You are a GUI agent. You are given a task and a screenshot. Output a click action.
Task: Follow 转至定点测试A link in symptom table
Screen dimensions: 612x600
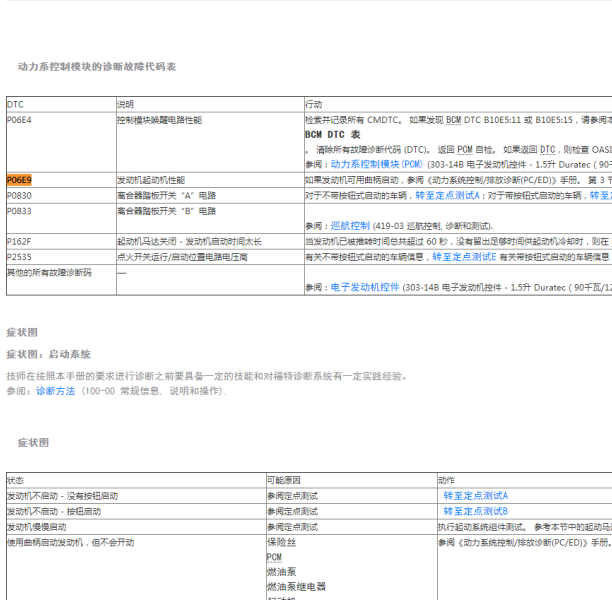[x=475, y=495]
